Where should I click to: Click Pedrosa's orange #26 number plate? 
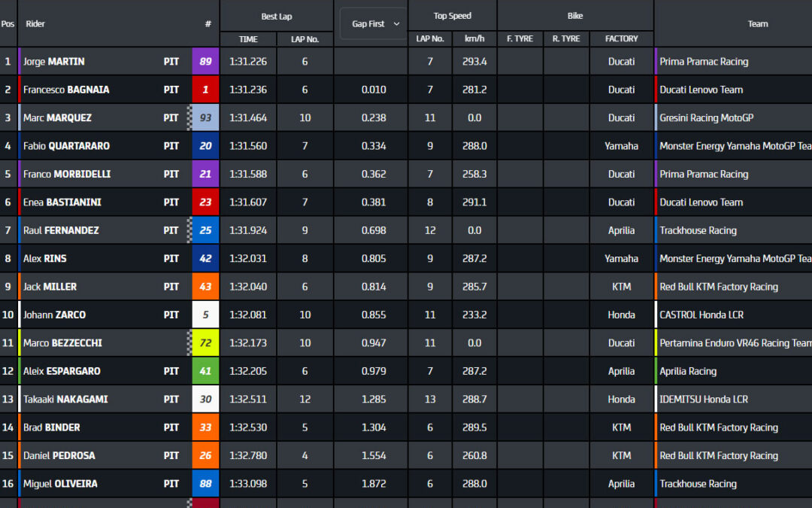click(205, 455)
